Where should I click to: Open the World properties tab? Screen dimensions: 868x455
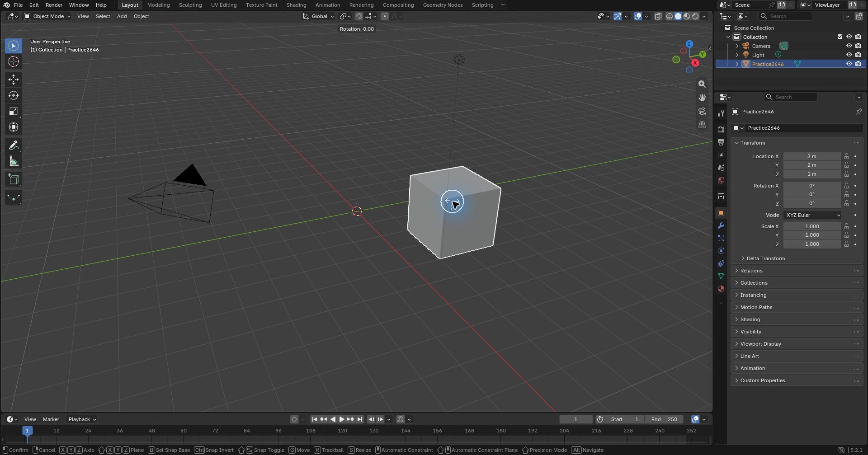point(721,180)
